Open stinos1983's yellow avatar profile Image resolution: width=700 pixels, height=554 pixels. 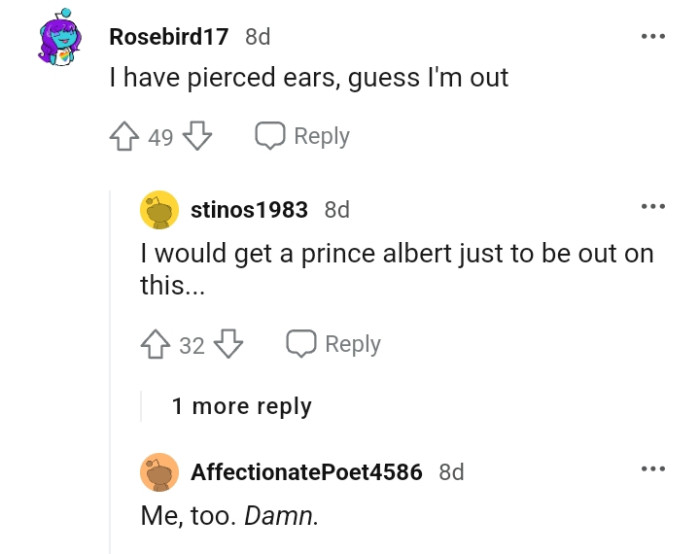click(x=159, y=210)
